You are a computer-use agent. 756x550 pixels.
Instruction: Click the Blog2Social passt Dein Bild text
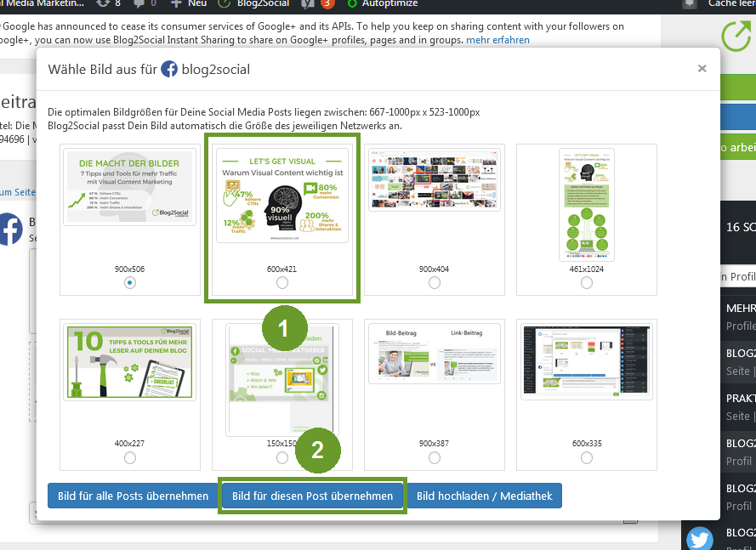click(225, 126)
